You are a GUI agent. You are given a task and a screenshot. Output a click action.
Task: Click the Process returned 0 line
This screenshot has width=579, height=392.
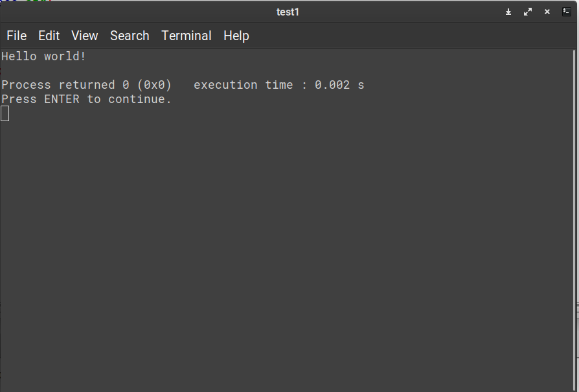pyautogui.click(x=85, y=84)
